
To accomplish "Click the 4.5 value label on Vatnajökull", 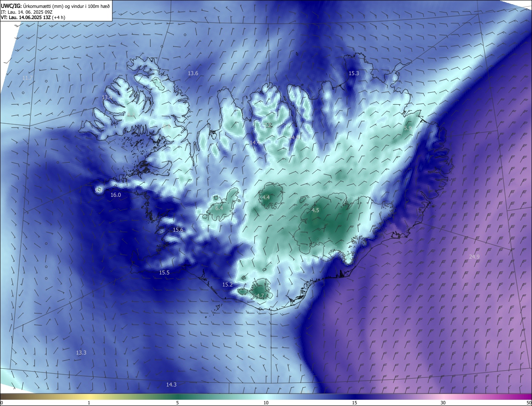I will click(315, 211).
